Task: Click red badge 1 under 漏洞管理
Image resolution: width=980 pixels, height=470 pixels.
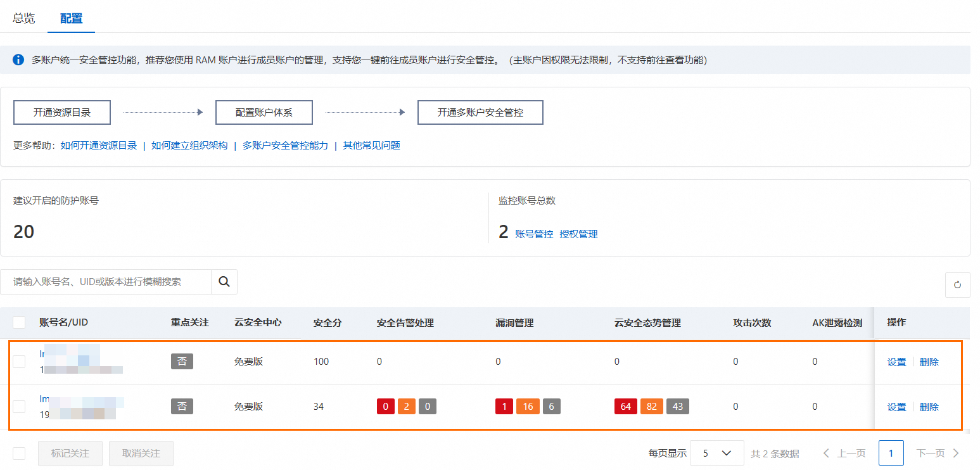Action: 504,406
